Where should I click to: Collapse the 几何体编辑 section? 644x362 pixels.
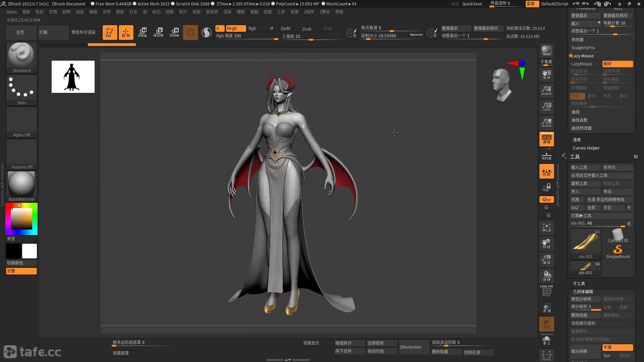click(583, 292)
